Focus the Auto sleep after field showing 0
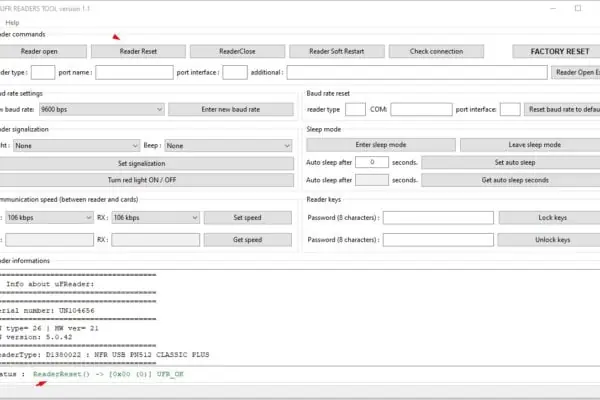The width and height of the screenshot is (600, 400). 372,162
